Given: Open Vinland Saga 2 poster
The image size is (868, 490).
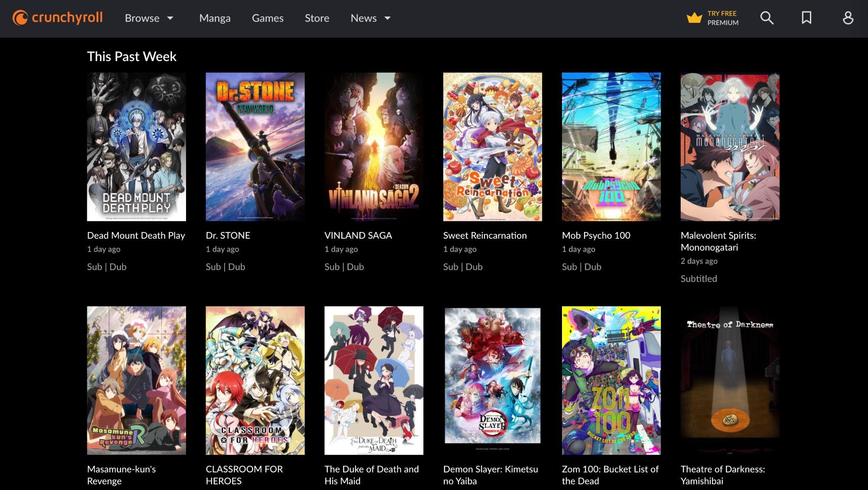Looking at the screenshot, I should click(374, 147).
